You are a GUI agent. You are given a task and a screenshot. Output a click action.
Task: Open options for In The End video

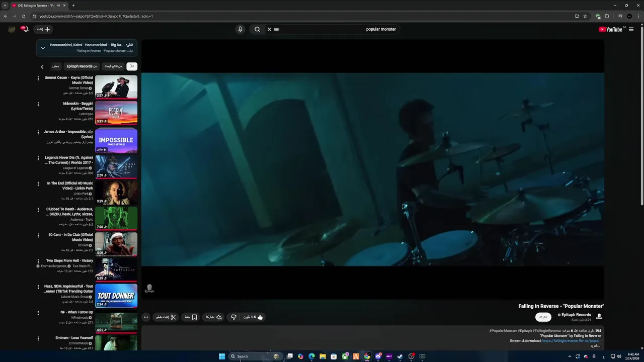38,184
